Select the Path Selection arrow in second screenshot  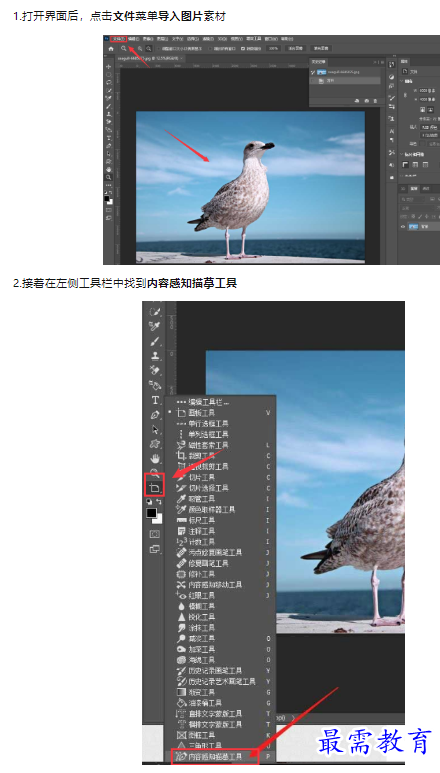(x=155, y=429)
